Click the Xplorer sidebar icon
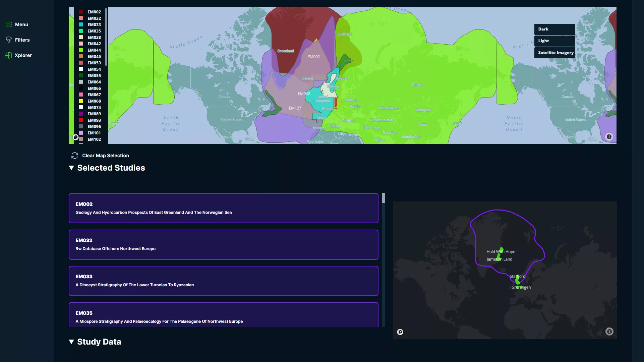644x362 pixels. point(9,55)
